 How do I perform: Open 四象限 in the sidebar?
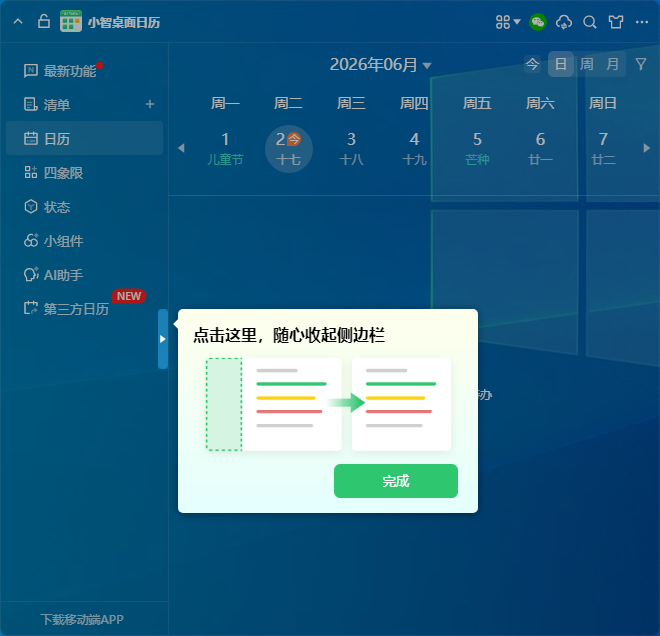click(84, 173)
